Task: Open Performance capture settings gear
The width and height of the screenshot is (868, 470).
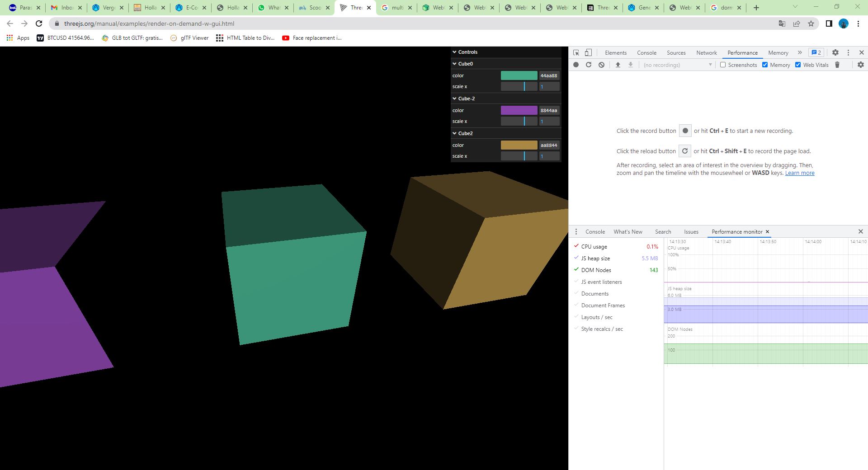Action: pos(861,65)
